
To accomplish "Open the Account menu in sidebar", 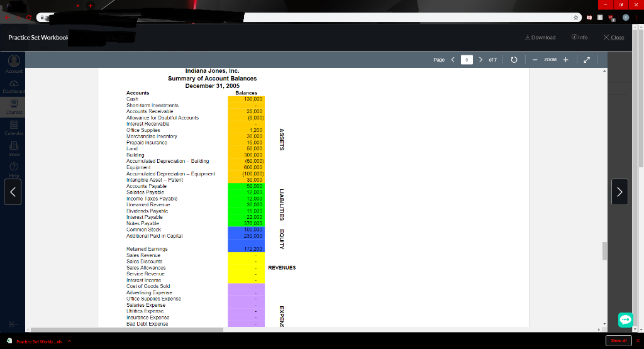I will [14, 65].
